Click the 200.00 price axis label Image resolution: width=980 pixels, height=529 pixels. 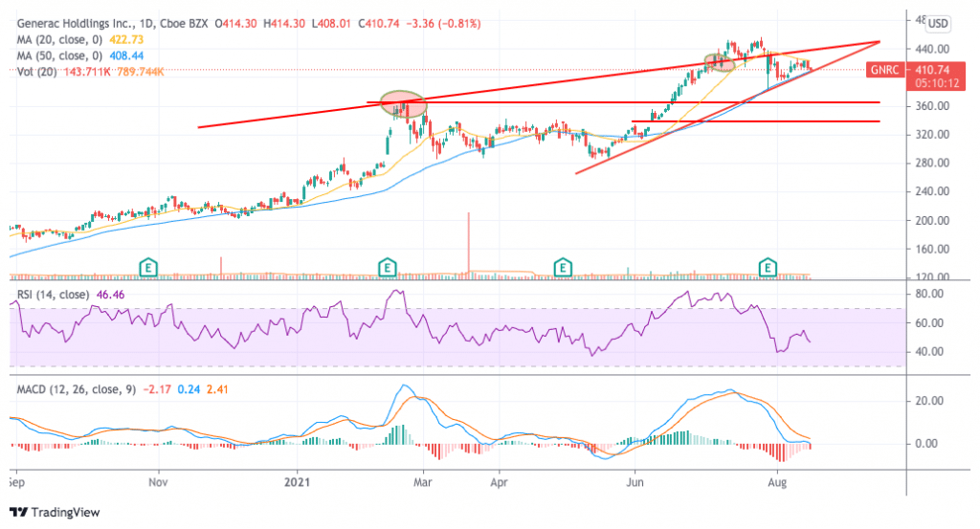(932, 220)
